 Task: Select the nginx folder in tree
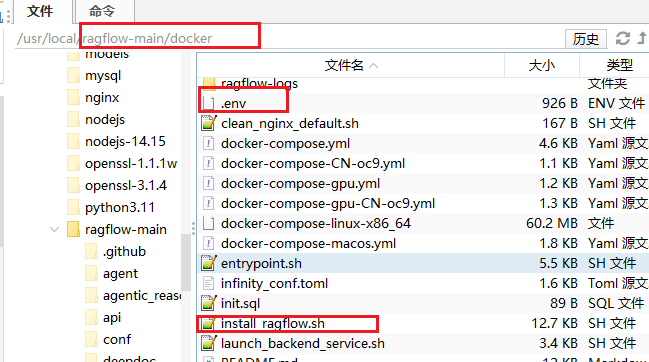click(102, 98)
